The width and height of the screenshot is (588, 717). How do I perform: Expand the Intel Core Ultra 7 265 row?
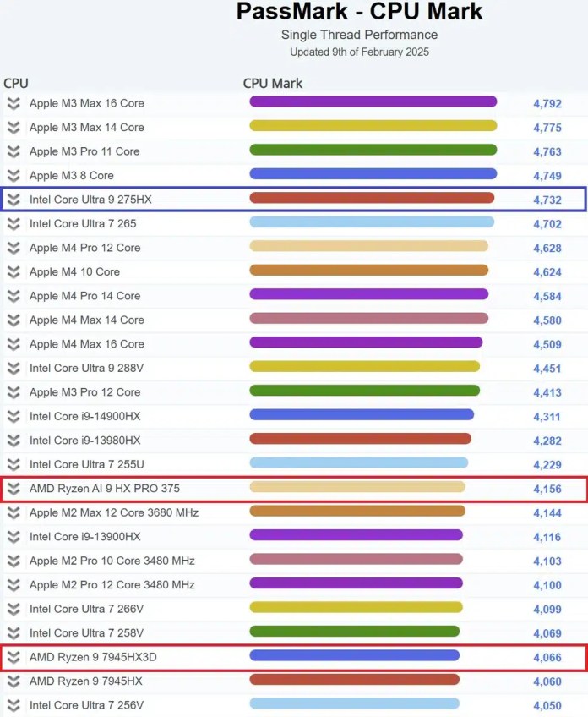[x=14, y=223]
